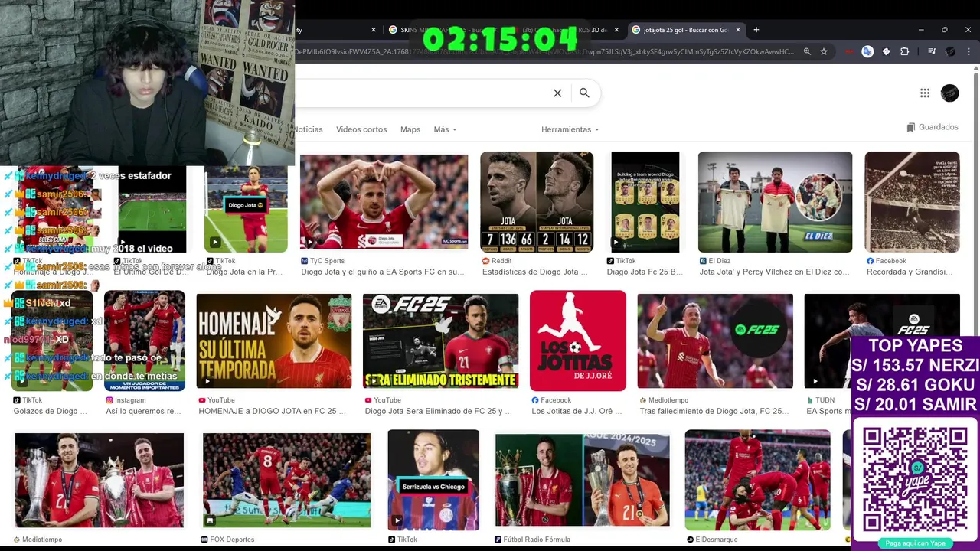Open the Noticias search filter

coord(309,129)
